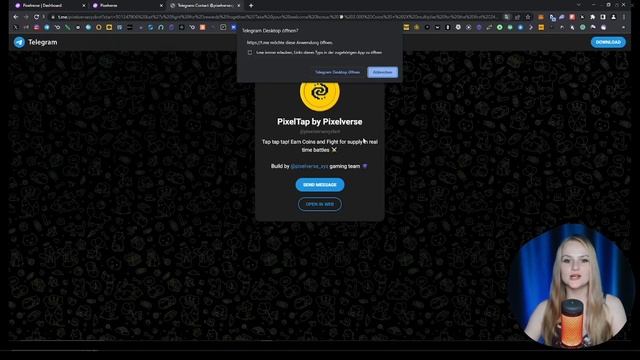The image size is (640, 360).
Task: Click the t.me URL in address bar
Action: [278, 17]
